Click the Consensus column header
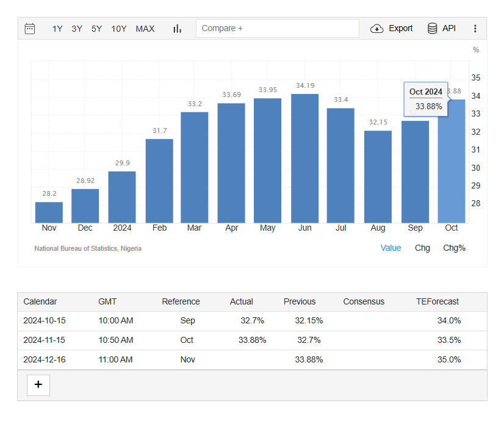 point(364,301)
